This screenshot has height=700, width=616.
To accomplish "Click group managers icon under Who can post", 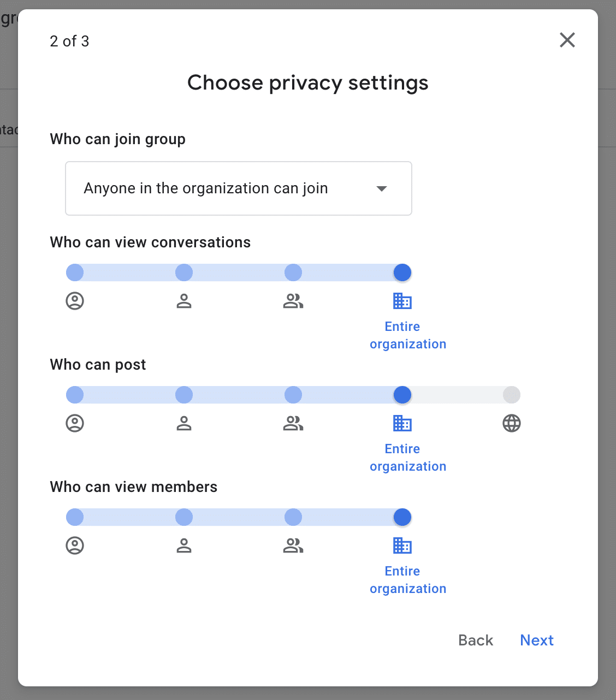I will tap(184, 423).
